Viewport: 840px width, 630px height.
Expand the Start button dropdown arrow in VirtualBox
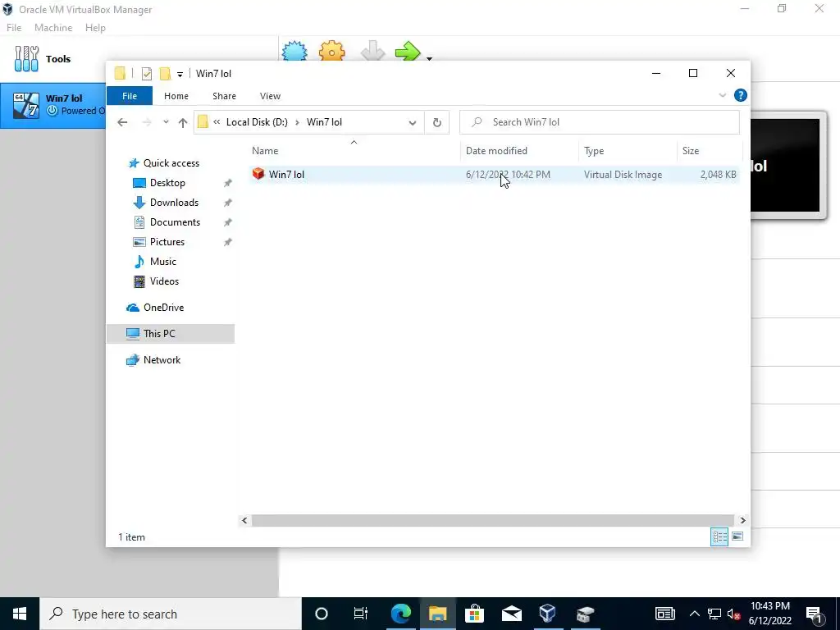[429, 58]
